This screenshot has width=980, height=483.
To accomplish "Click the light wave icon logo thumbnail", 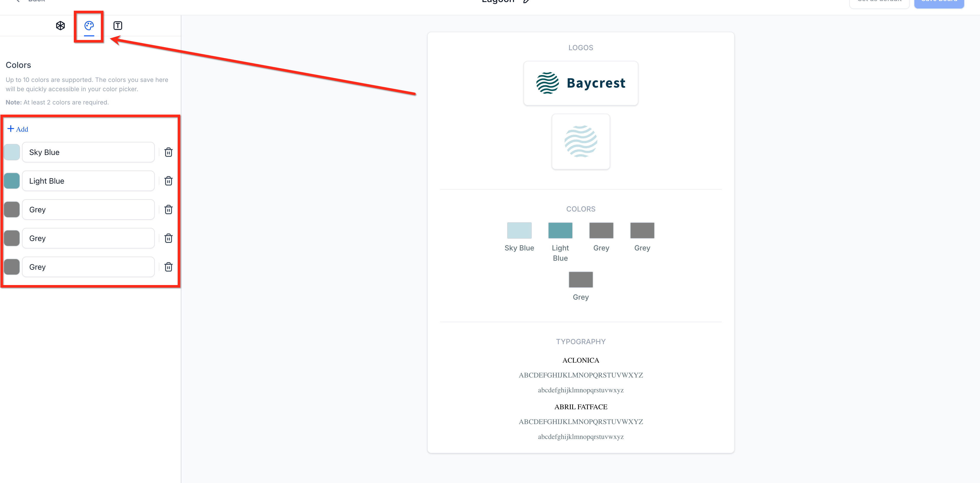I will 580,141.
